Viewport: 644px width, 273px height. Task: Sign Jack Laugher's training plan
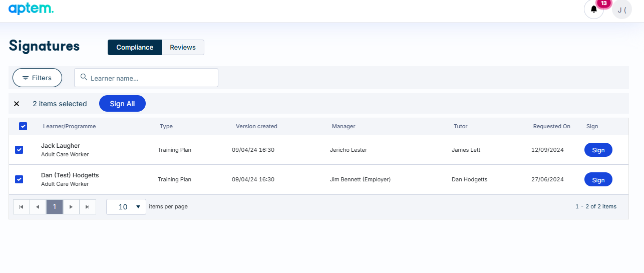(598, 150)
